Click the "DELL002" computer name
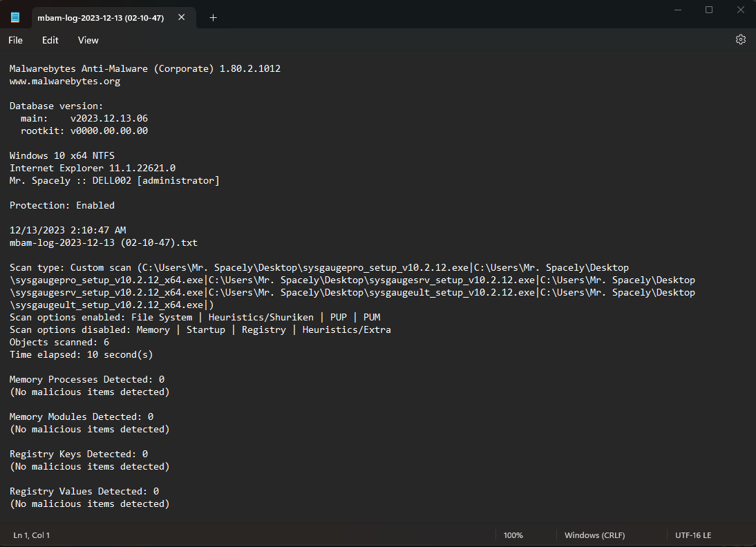 (112, 181)
